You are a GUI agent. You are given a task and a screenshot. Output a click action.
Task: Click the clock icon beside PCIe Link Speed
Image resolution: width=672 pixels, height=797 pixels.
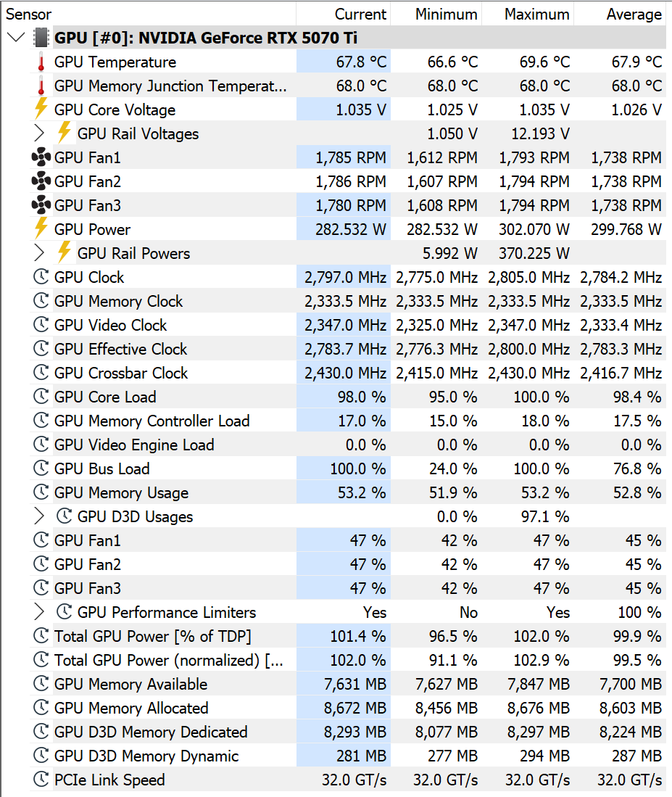coord(41,779)
